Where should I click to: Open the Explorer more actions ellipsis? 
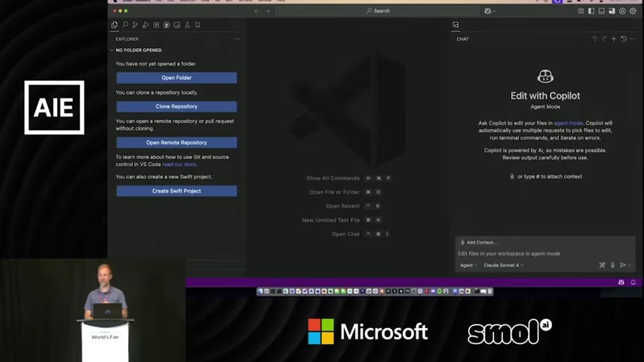coord(237,39)
